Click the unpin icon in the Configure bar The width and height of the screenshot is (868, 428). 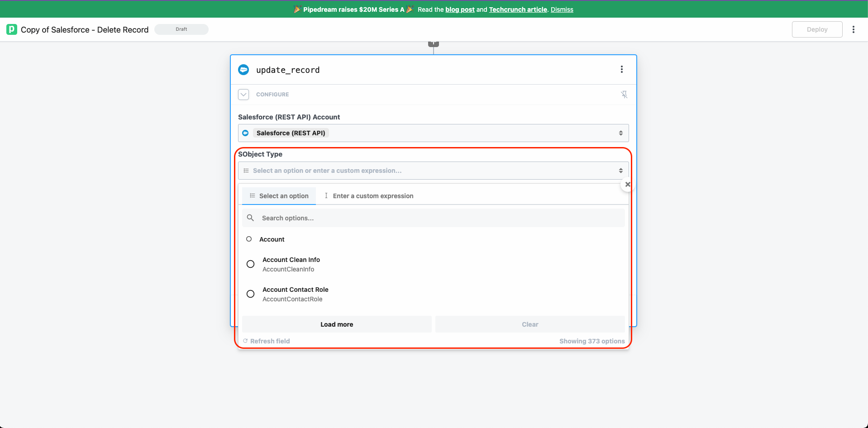(624, 94)
